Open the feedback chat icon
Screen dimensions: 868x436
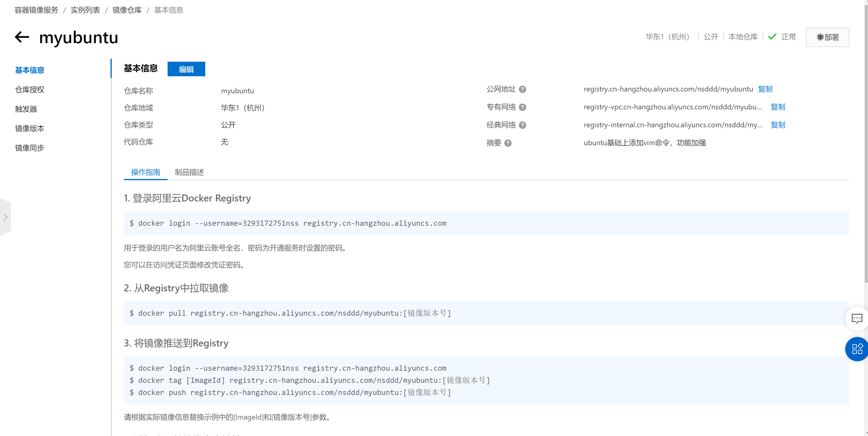(856, 319)
